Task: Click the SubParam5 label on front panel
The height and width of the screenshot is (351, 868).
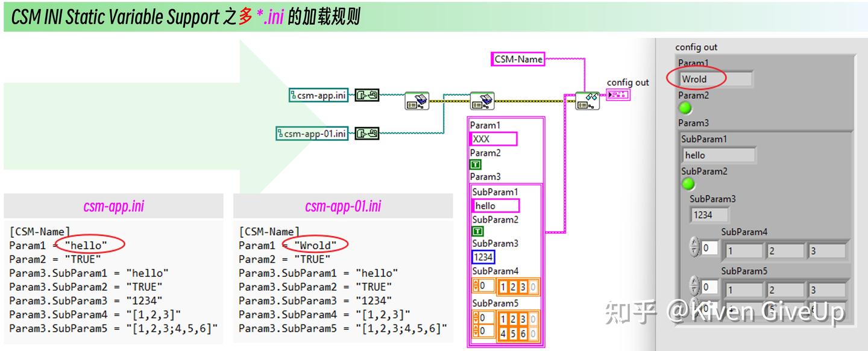Action: 744,271
